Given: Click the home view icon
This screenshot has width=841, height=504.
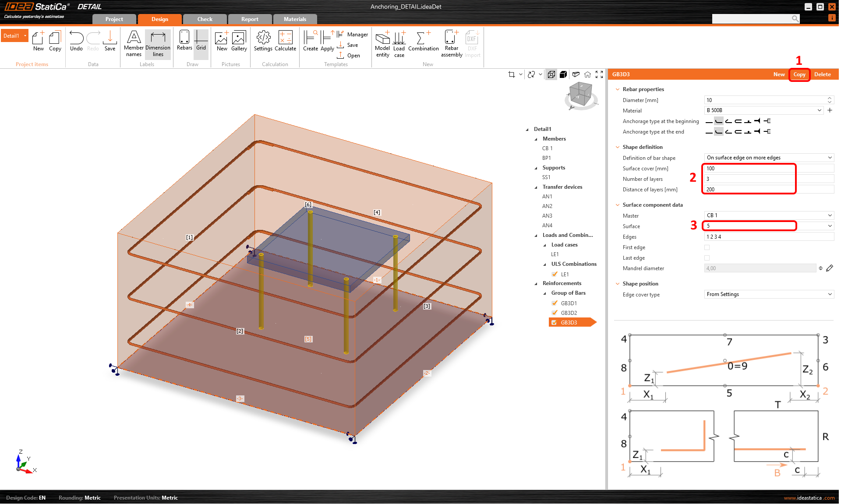Looking at the screenshot, I should coord(587,74).
